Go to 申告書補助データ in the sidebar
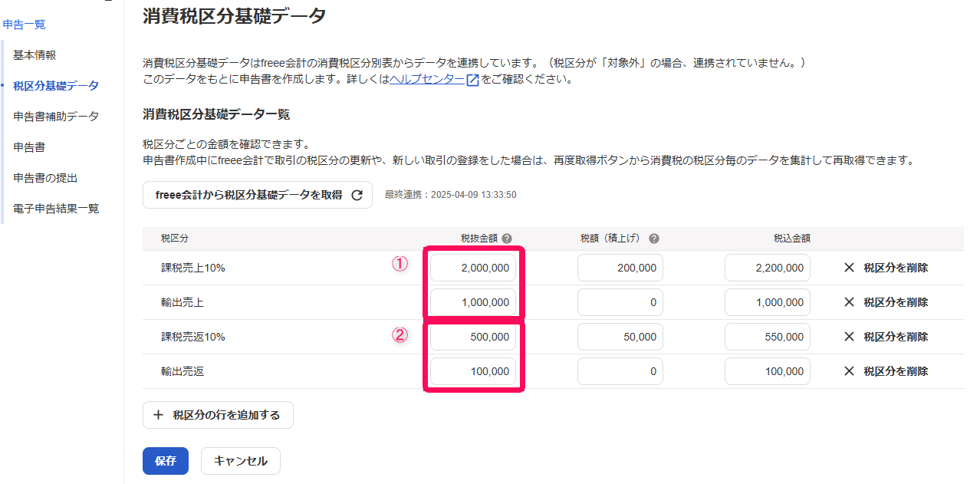The height and width of the screenshot is (484, 980). click(x=56, y=117)
